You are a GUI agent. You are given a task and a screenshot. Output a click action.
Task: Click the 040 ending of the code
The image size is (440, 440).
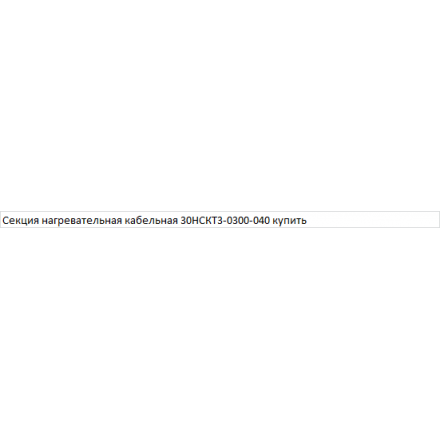pos(261,220)
